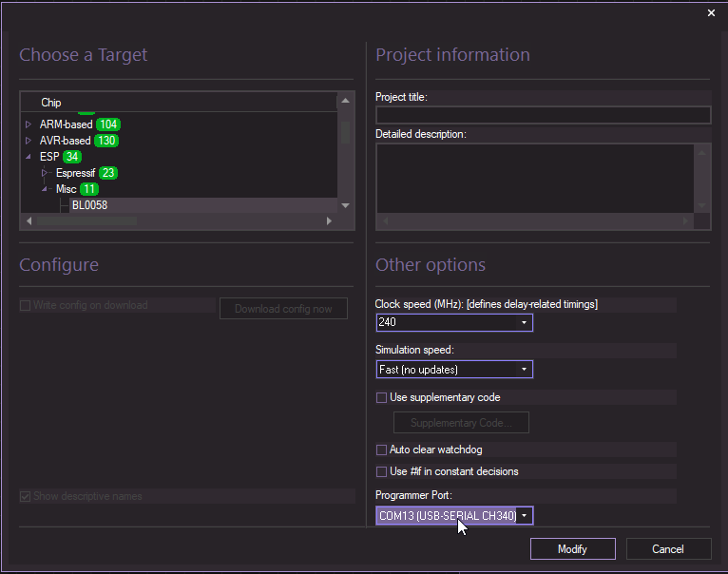The width and height of the screenshot is (728, 574).
Task: Enable Auto clear watchdog checkbox
Action: 381,450
